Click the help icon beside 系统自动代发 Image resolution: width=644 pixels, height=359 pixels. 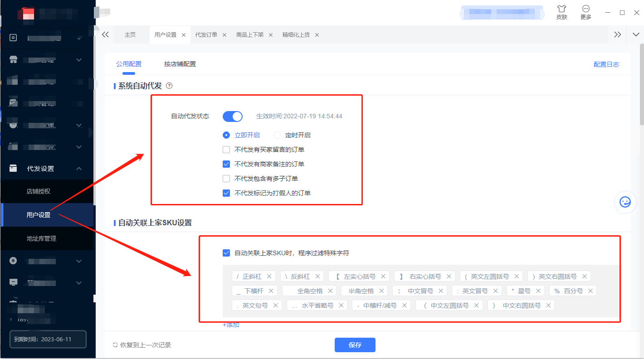coord(169,86)
